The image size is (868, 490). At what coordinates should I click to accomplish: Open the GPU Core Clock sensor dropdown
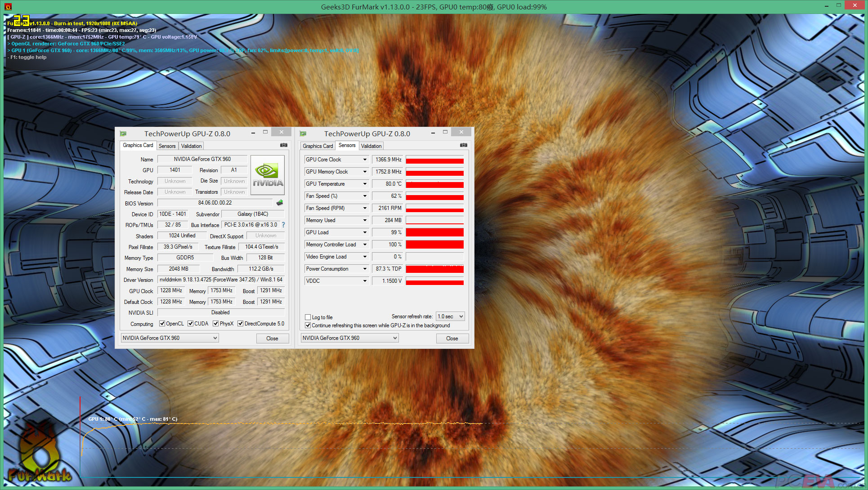point(365,160)
